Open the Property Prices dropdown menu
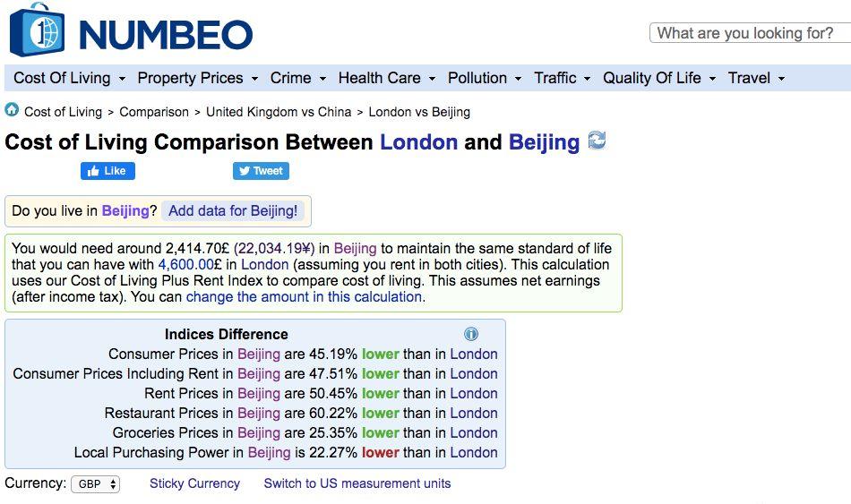Viewport: 851px width, 504px height. coord(197,78)
